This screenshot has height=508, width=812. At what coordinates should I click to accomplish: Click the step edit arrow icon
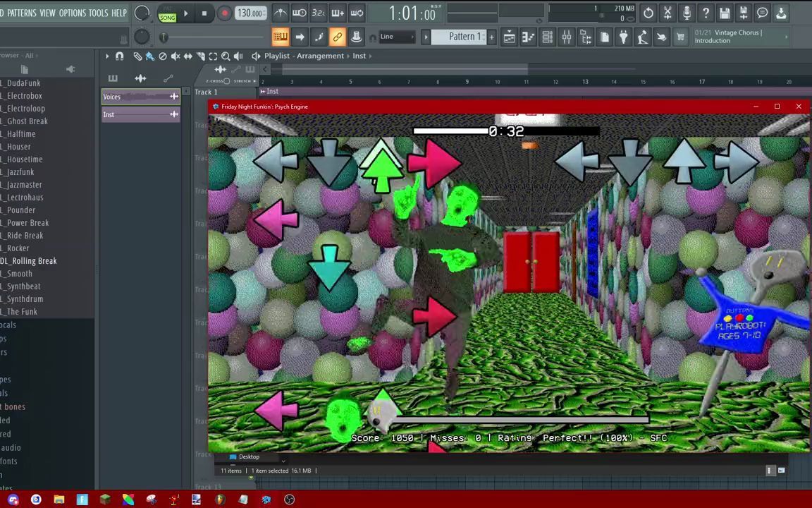click(300, 37)
